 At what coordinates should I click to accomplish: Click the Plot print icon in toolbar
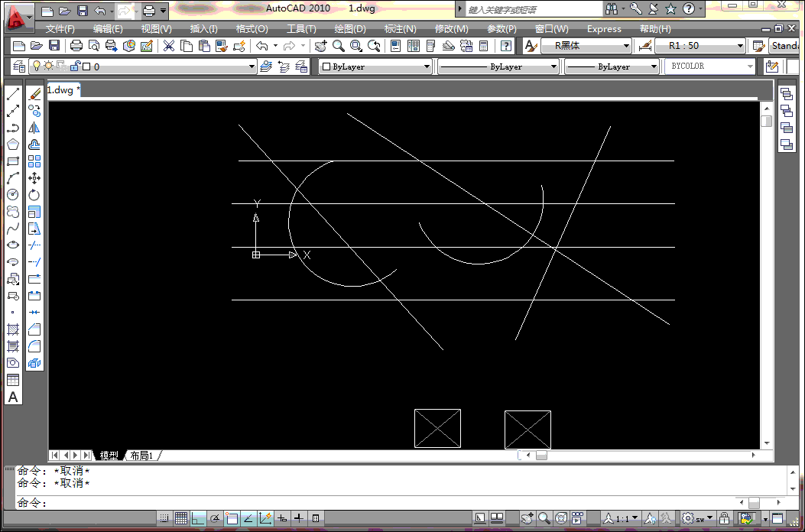tap(76, 46)
